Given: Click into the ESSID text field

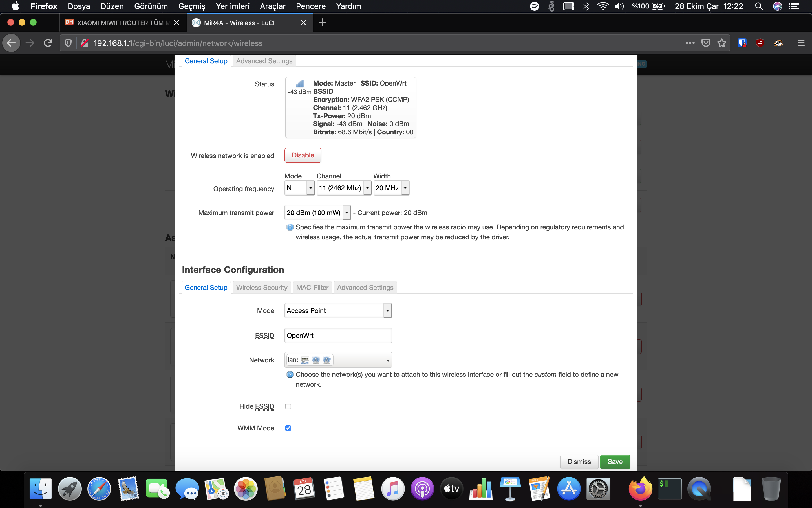Looking at the screenshot, I should pyautogui.click(x=338, y=335).
